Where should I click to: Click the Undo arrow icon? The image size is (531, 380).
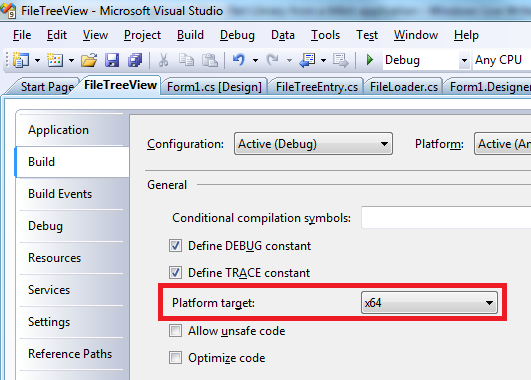pyautogui.click(x=239, y=60)
